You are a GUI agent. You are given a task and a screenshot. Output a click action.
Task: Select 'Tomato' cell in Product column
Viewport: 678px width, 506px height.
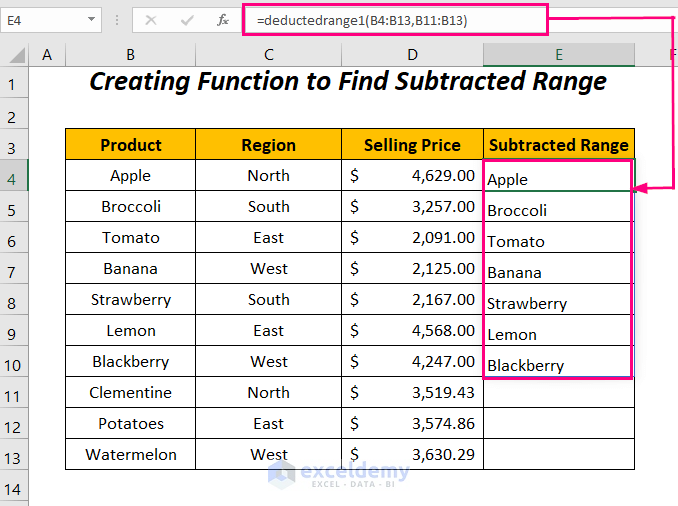pos(131,237)
